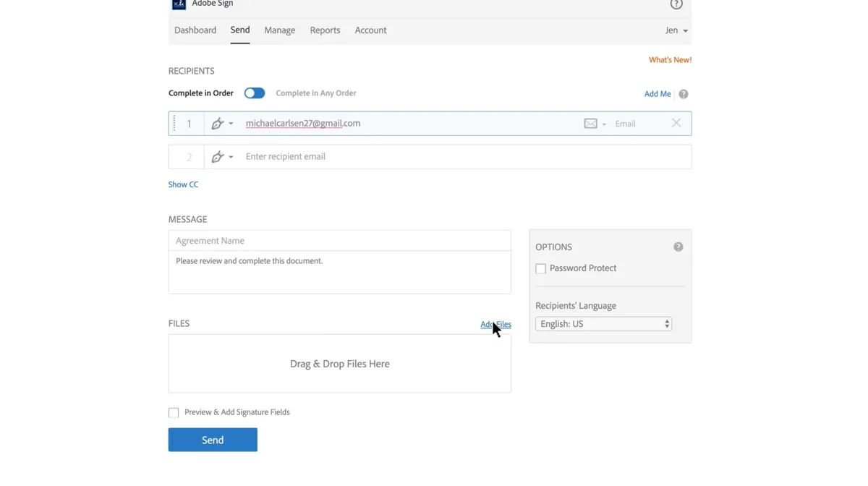868x486 pixels.
Task: Click the Agreement Name field
Action: click(339, 241)
